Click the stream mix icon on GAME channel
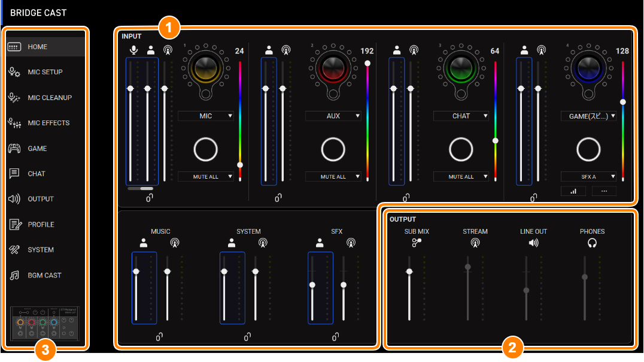The width and height of the screenshot is (644, 362). pyautogui.click(x=541, y=50)
